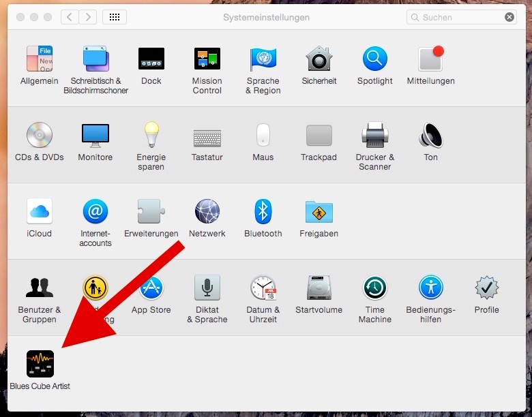Open Internetaccounts preferences
This screenshot has width=532, height=417.
[95, 211]
